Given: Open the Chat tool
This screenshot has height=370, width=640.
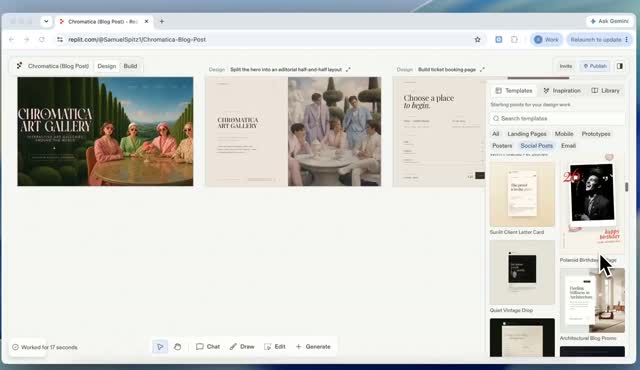Looking at the screenshot, I should [x=208, y=347].
